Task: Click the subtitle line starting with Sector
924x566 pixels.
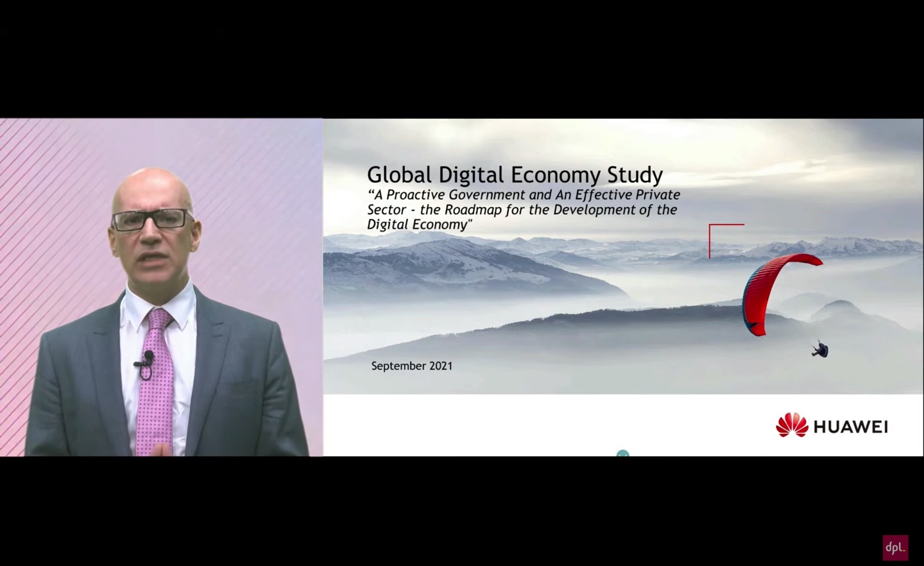Action: click(x=522, y=210)
